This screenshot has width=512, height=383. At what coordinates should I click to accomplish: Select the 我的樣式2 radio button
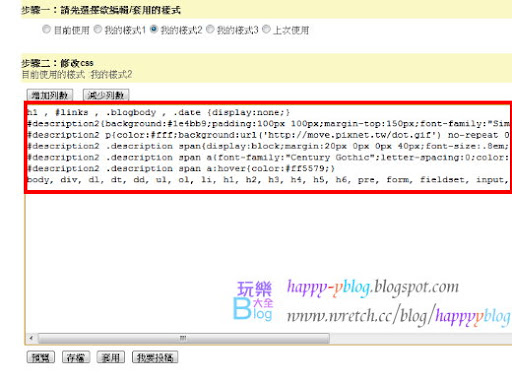point(154,29)
